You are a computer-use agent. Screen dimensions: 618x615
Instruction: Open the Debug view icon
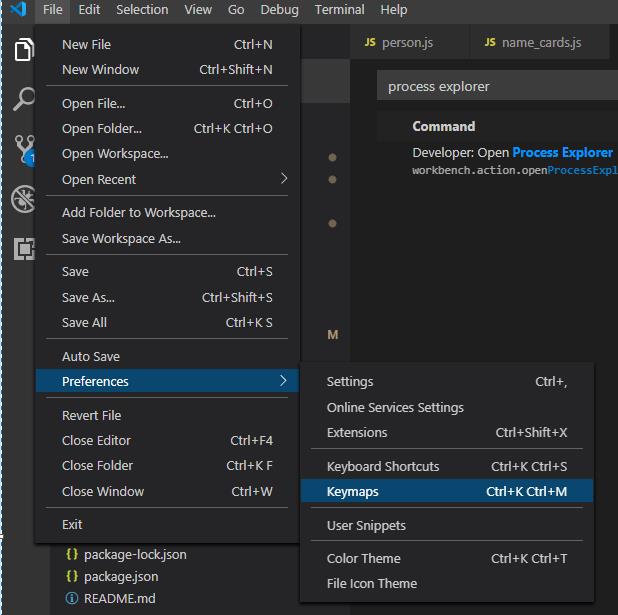(23, 199)
